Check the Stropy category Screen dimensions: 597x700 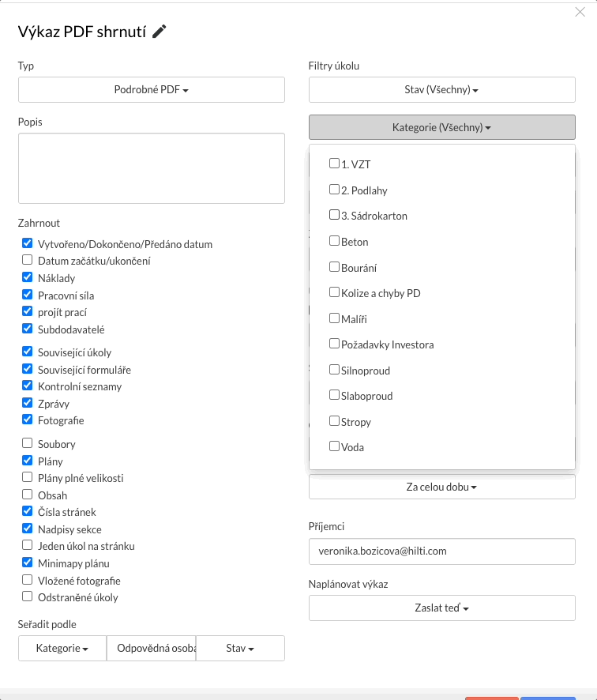click(334, 420)
